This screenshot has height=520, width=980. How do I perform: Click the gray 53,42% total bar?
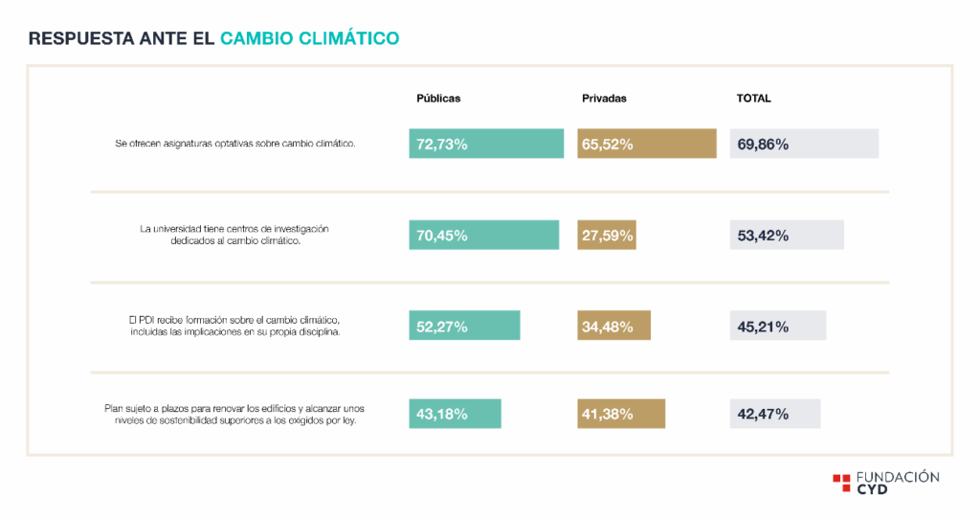[787, 236]
